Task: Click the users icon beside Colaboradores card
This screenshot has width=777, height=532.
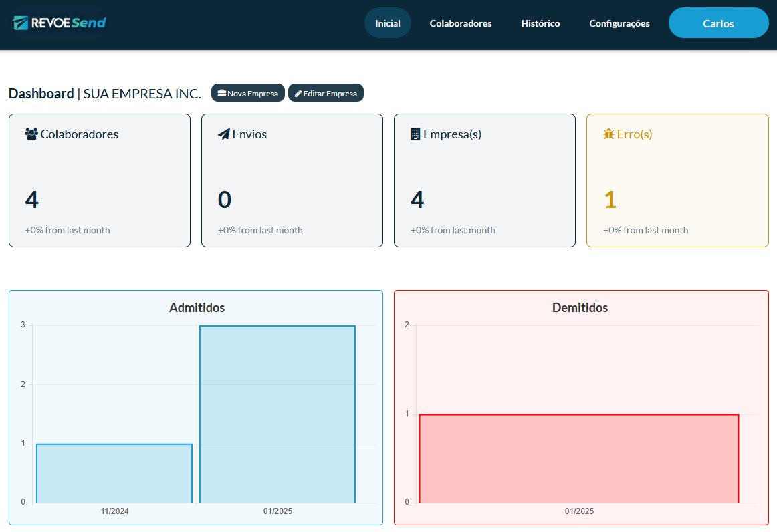Action: (x=31, y=134)
